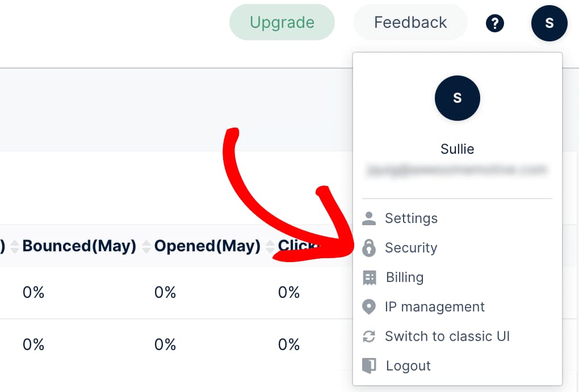
Task: Open the Feedback form
Action: point(410,22)
